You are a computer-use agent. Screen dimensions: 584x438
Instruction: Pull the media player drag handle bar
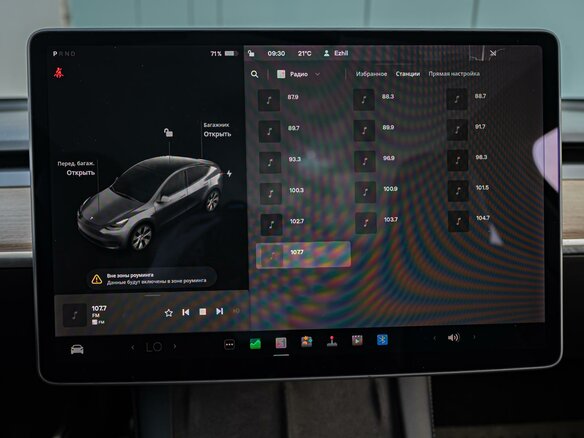point(152,295)
